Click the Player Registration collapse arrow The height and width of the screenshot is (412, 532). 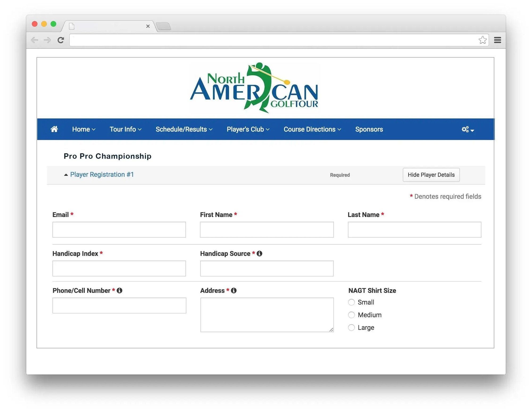pyautogui.click(x=66, y=174)
